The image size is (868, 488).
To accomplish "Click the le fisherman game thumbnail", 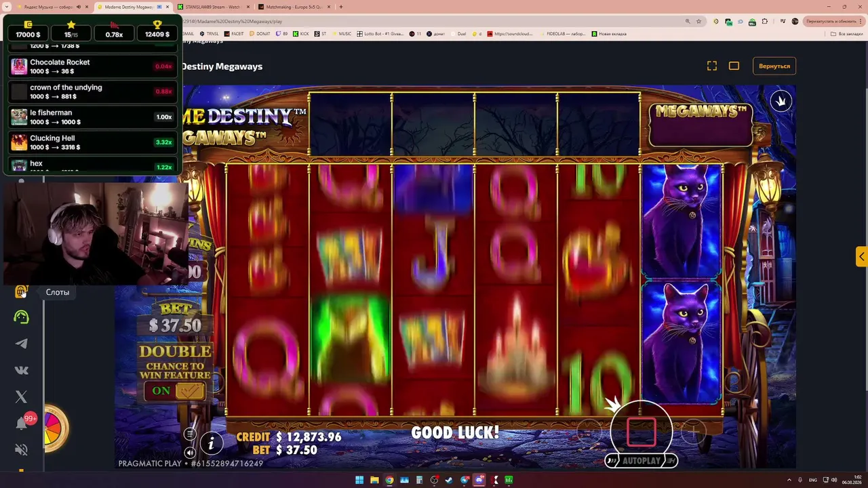I will (x=19, y=117).
